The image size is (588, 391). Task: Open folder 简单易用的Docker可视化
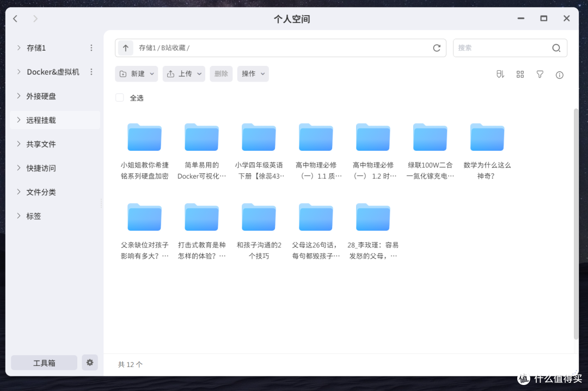pos(202,151)
